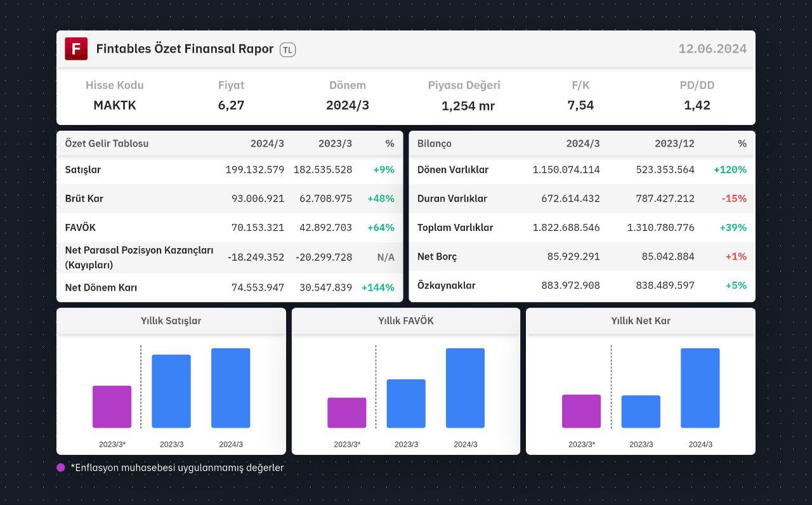This screenshot has width=812, height=505.
Task: Select the FAVÖK row in income table
Action: coord(230,227)
